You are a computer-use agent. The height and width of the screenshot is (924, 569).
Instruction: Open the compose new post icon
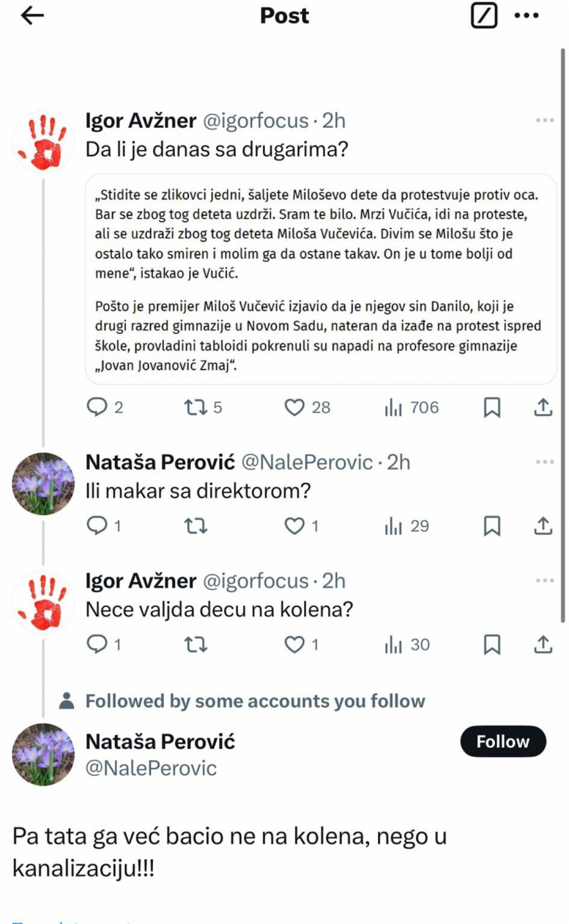click(483, 16)
